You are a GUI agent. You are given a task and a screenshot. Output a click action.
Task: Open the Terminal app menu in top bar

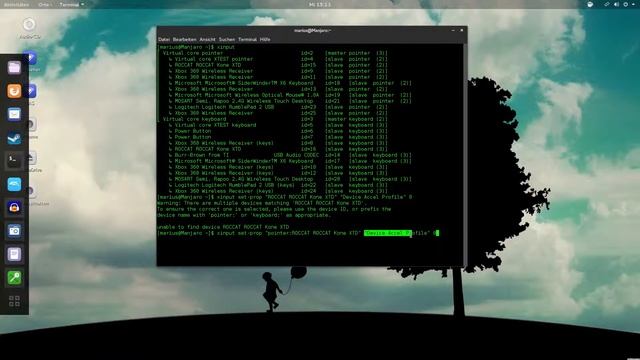point(71,4)
